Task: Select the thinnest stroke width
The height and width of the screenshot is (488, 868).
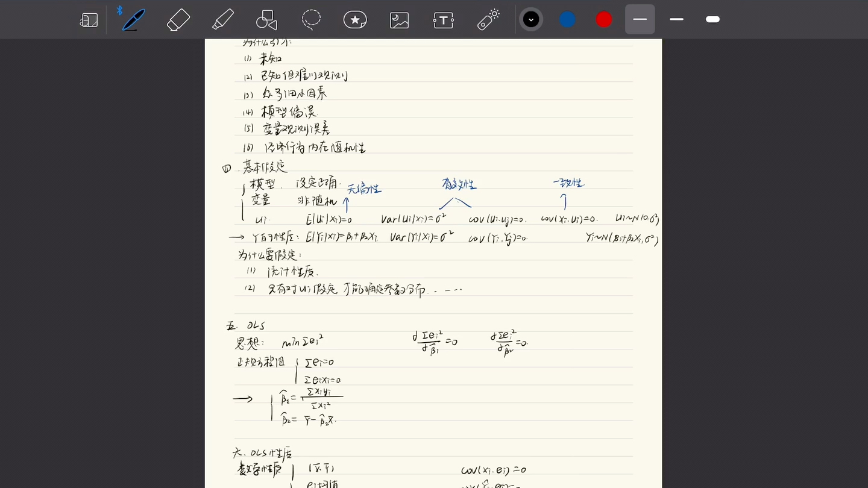Action: (x=640, y=19)
